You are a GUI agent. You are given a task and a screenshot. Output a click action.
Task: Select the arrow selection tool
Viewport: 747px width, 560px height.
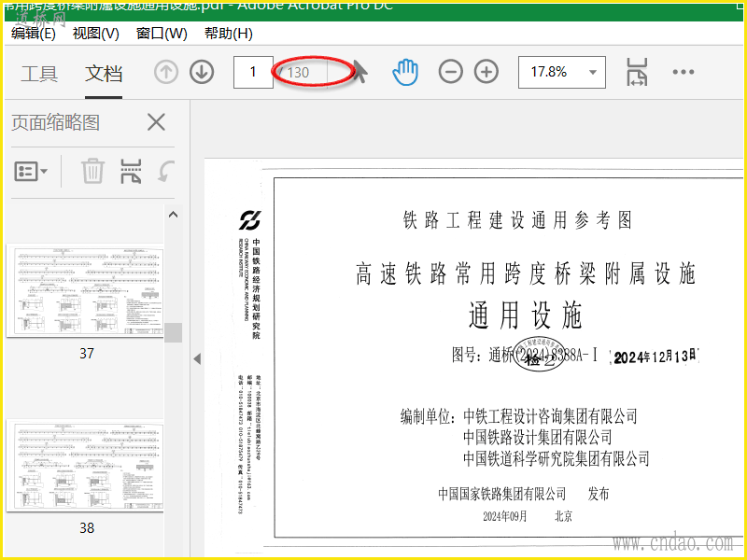click(360, 72)
